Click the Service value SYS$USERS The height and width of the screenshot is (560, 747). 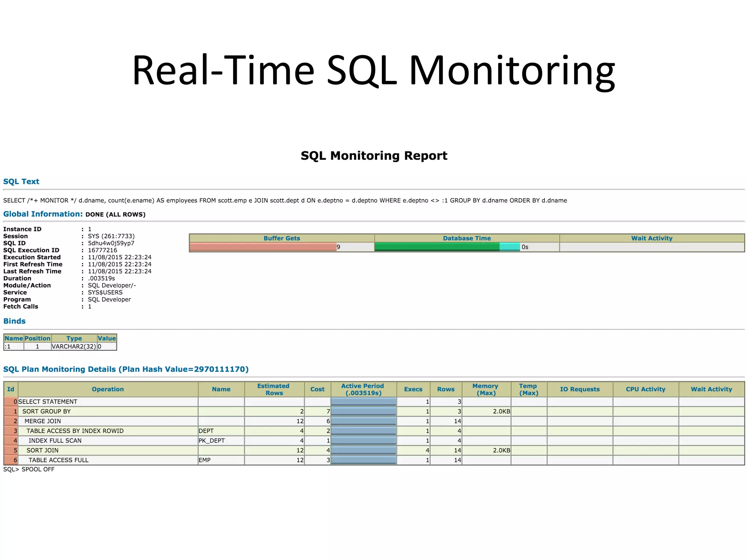pos(105,292)
